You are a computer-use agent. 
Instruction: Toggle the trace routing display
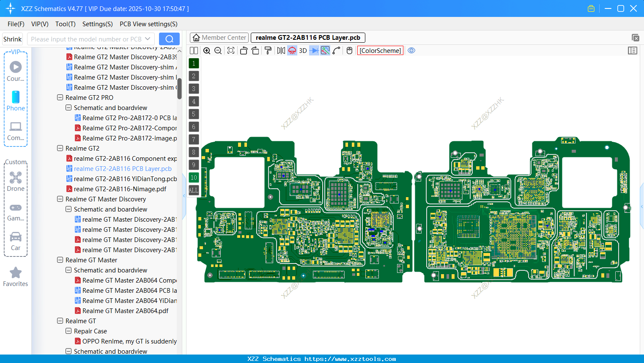point(325,51)
